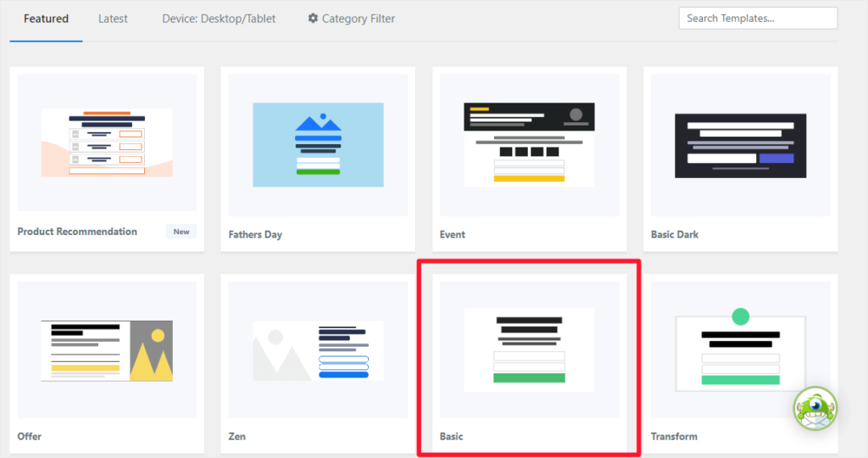The height and width of the screenshot is (458, 868).
Task: Select the Zen template thumbnail
Action: [x=318, y=349]
